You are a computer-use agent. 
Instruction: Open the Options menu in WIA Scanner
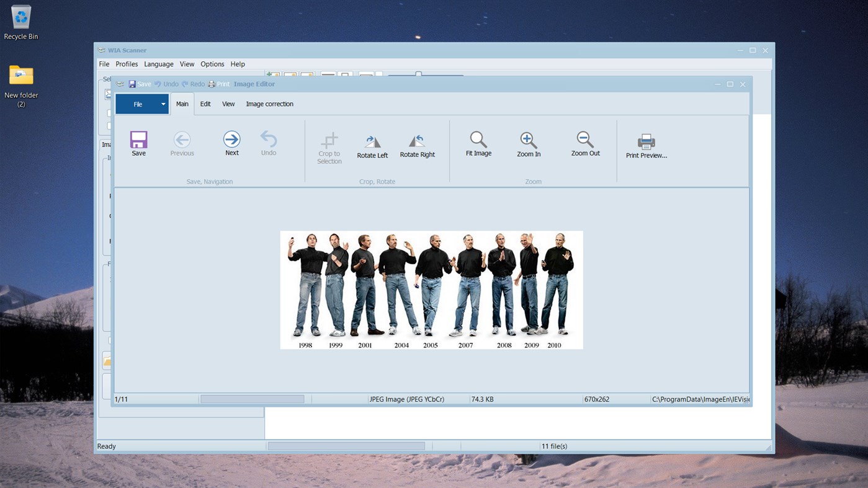[x=212, y=64]
